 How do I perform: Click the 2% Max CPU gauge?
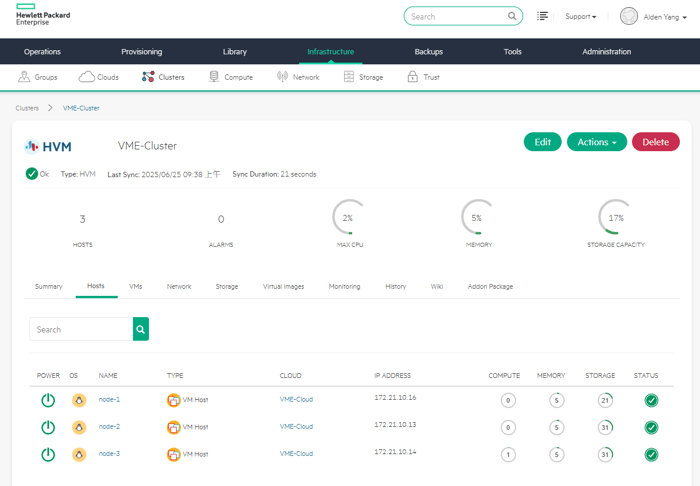point(350,217)
